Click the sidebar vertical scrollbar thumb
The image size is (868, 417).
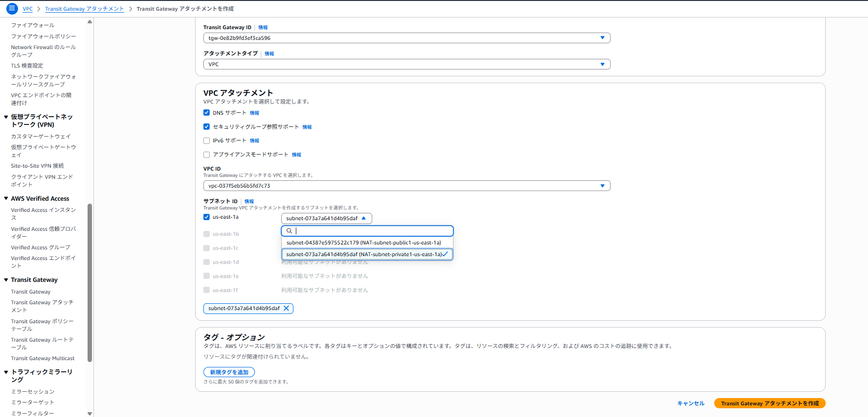point(90,283)
